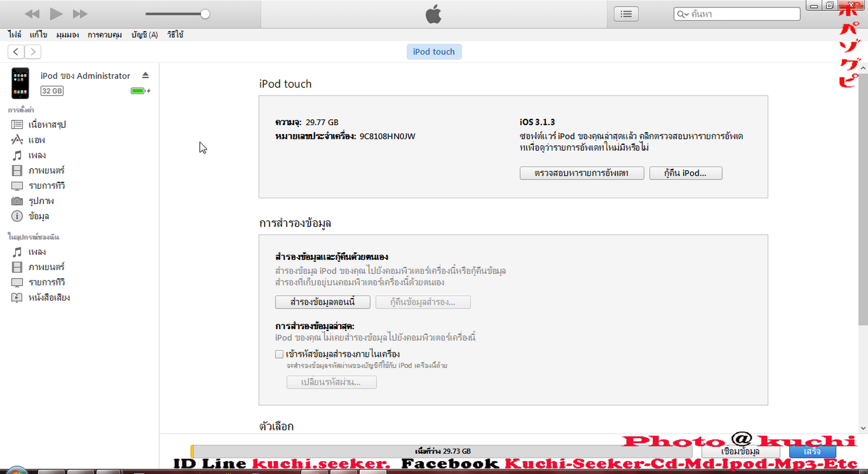
Task: Click the เปลี่ยนรหัสผ่าน... button
Action: 331,382
